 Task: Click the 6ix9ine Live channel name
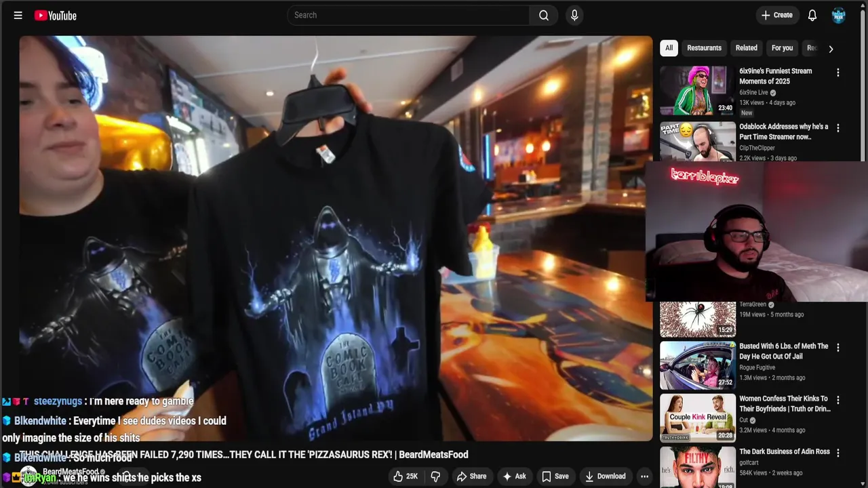click(753, 92)
